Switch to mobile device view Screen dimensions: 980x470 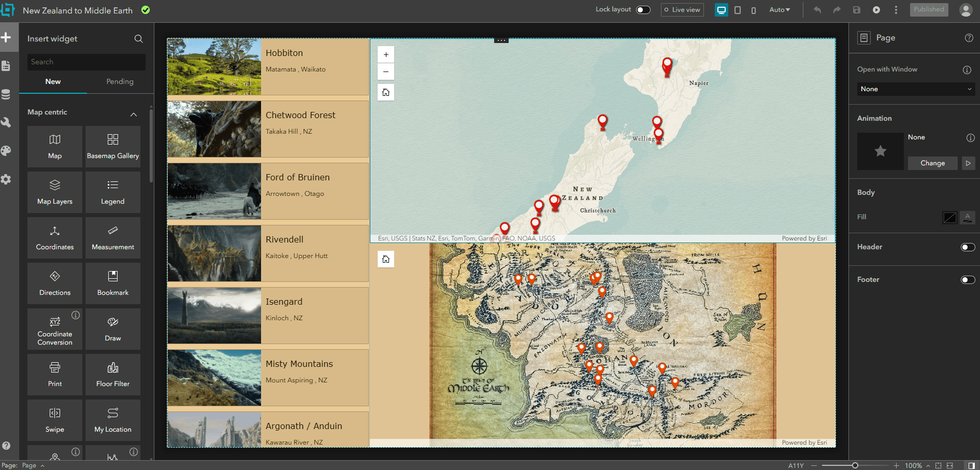click(x=754, y=10)
